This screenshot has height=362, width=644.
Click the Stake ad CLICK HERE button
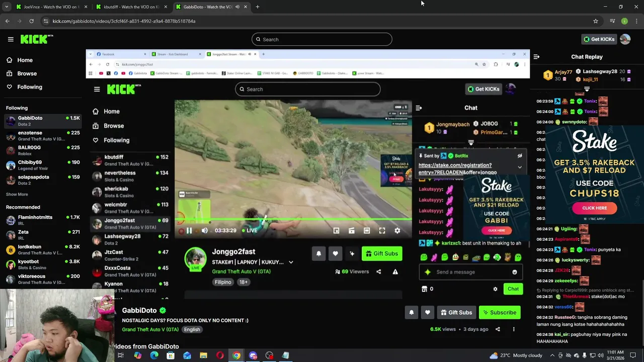(594, 208)
